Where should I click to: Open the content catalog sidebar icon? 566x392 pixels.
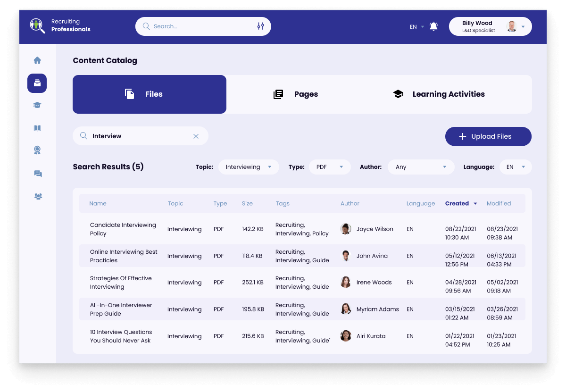pyautogui.click(x=37, y=83)
